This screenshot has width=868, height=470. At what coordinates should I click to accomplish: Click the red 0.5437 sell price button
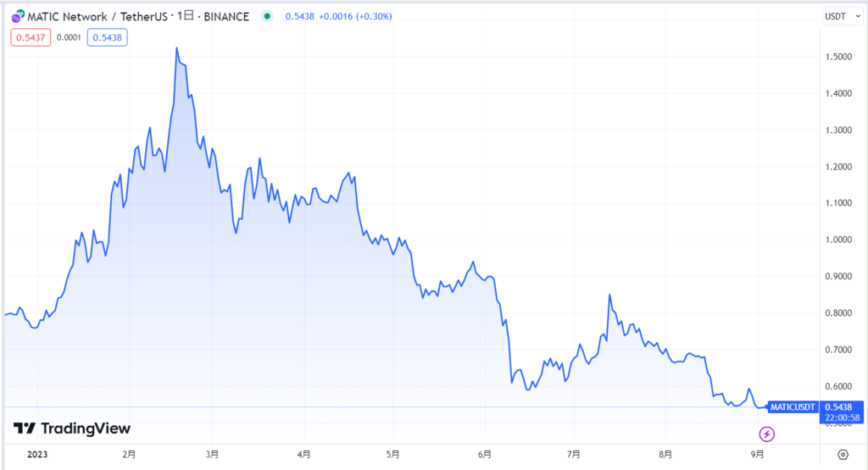[30, 37]
